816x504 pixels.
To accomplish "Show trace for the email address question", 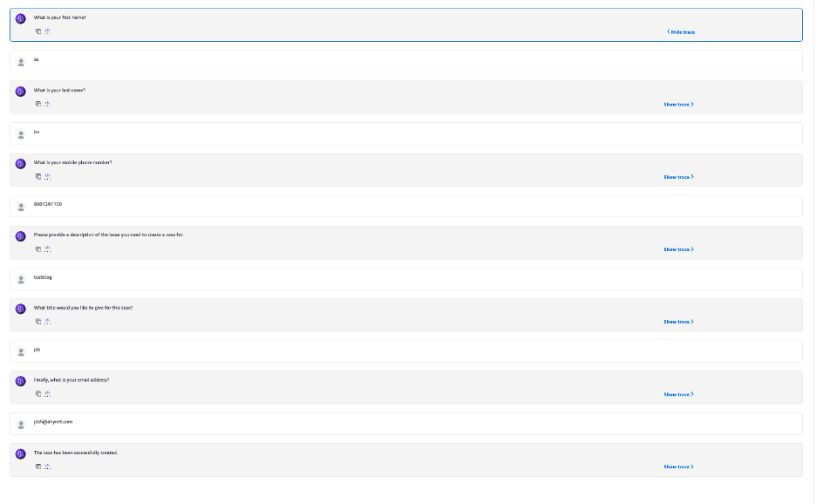I will tap(678, 394).
